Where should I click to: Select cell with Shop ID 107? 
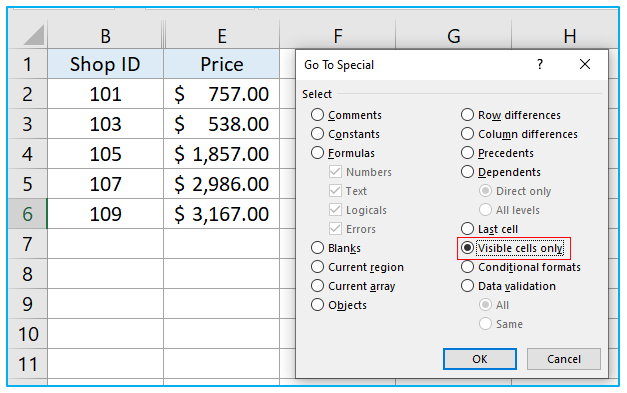pyautogui.click(x=106, y=184)
